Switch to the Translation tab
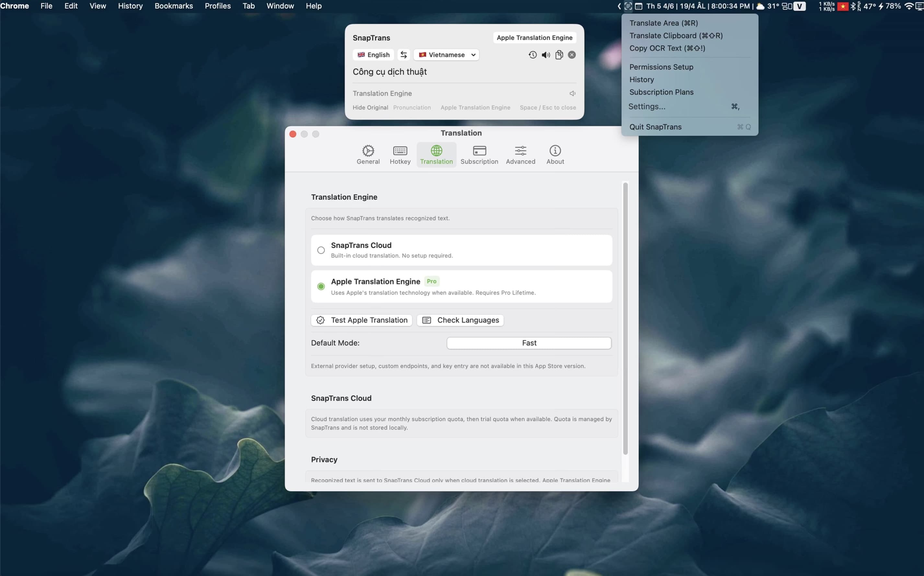The height and width of the screenshot is (576, 924). pos(436,155)
